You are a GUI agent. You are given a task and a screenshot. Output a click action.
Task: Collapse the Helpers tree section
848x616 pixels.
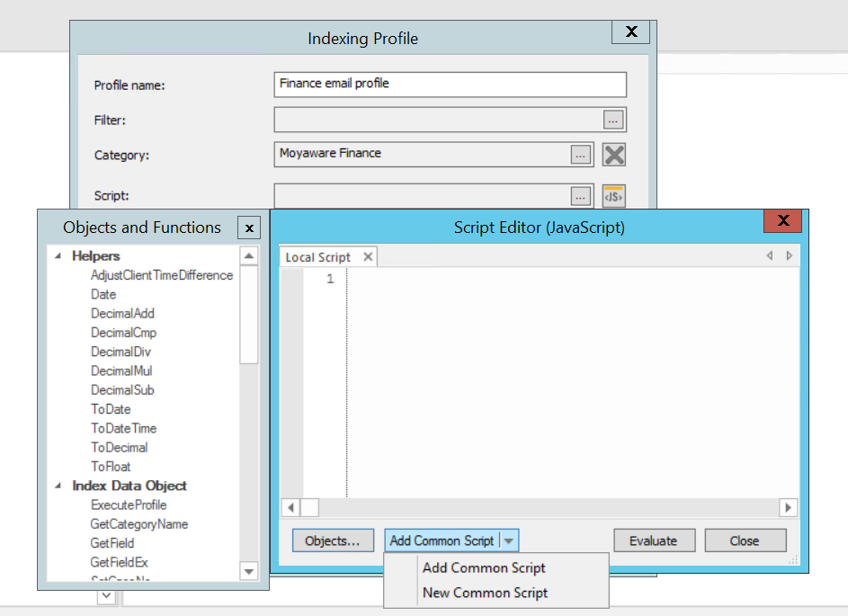coord(59,255)
